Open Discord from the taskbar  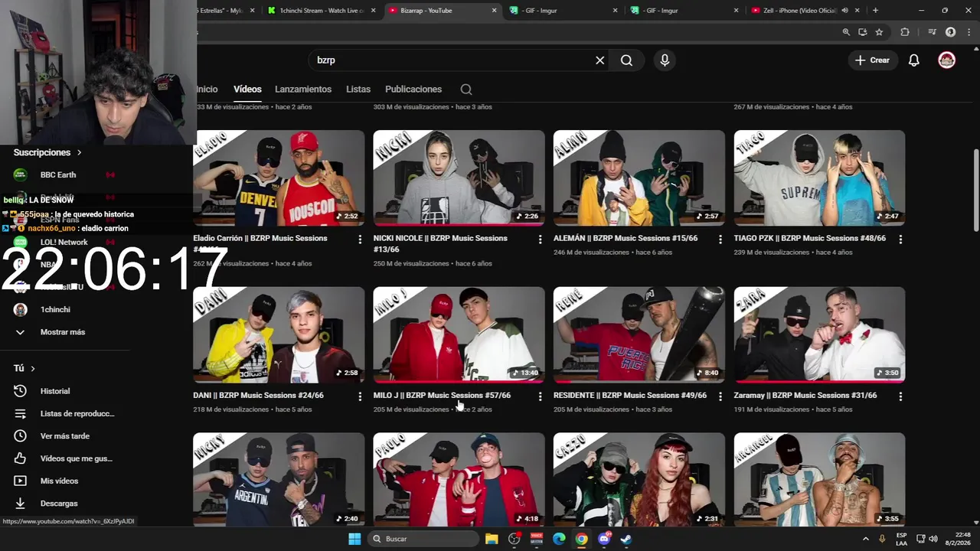pyautogui.click(x=604, y=539)
